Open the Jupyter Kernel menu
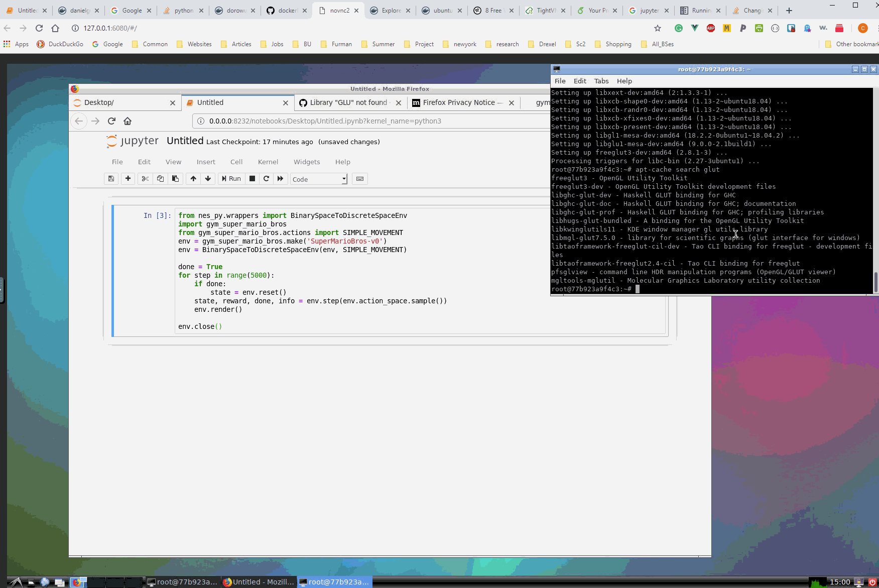The width and height of the screenshot is (879, 588). click(x=268, y=162)
